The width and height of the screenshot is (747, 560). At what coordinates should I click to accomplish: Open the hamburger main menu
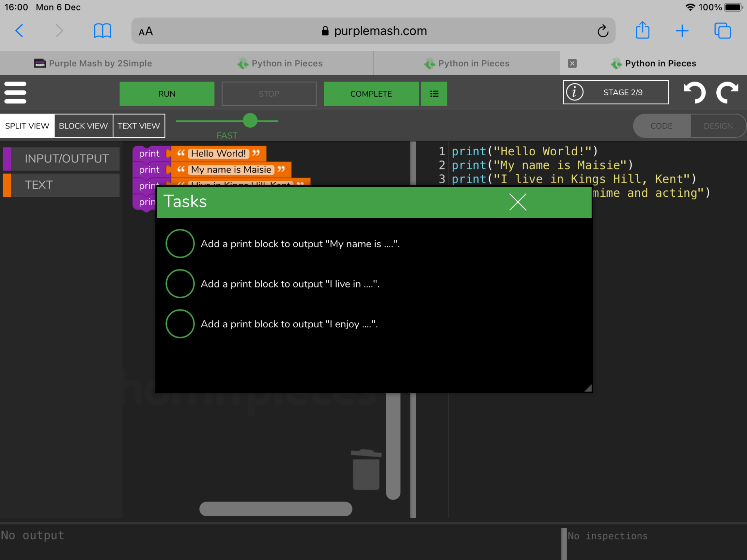[x=15, y=93]
